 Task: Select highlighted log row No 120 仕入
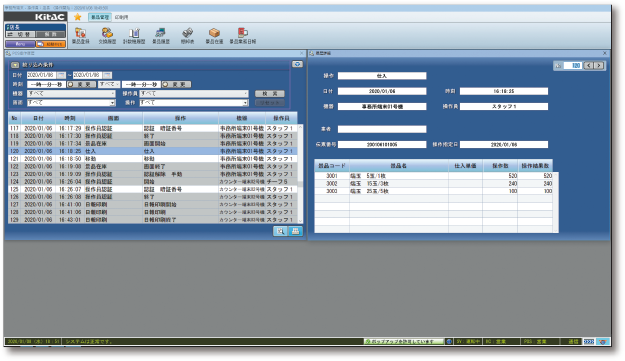pyautogui.click(x=153, y=151)
